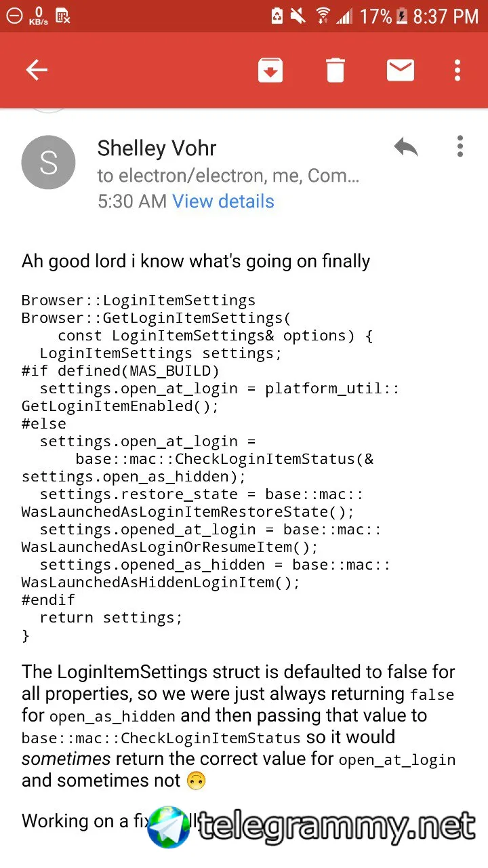
Task: Tap the network speed KB/s indicator
Action: click(38, 16)
